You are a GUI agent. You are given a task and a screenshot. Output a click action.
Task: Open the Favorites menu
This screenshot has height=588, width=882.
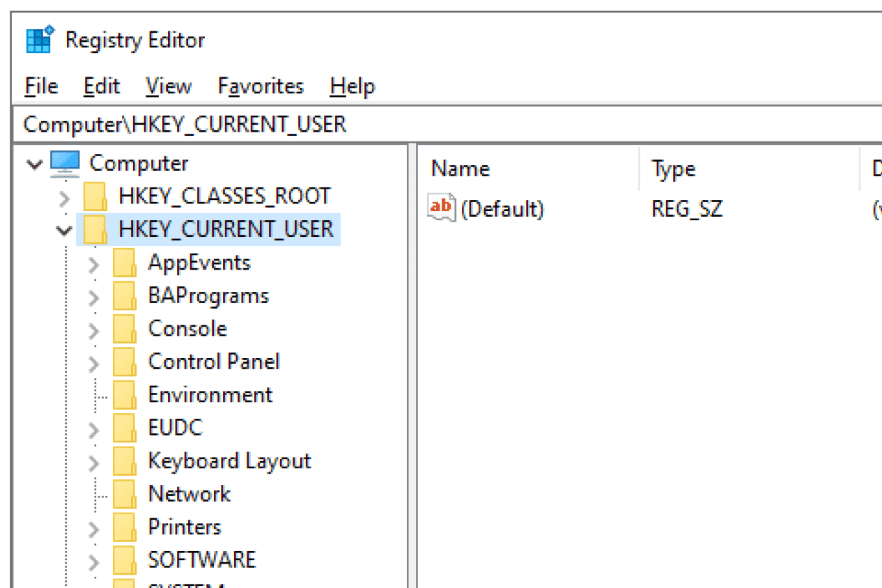tap(261, 86)
